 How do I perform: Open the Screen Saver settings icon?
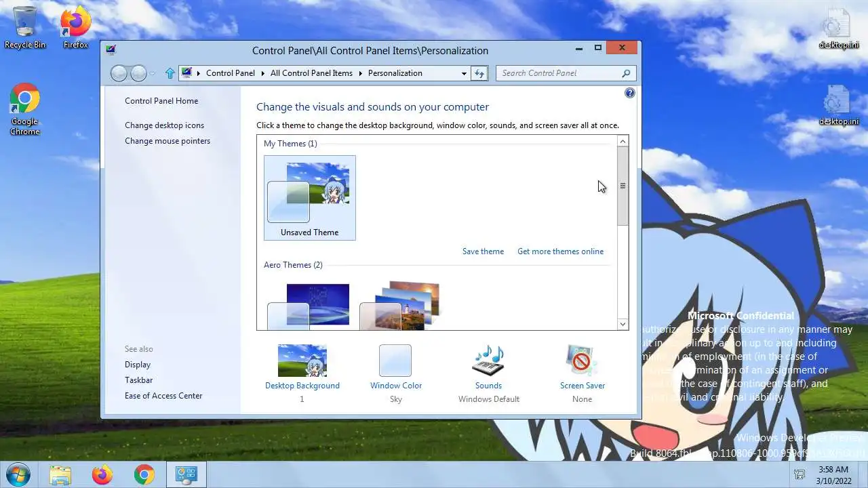[582, 361]
